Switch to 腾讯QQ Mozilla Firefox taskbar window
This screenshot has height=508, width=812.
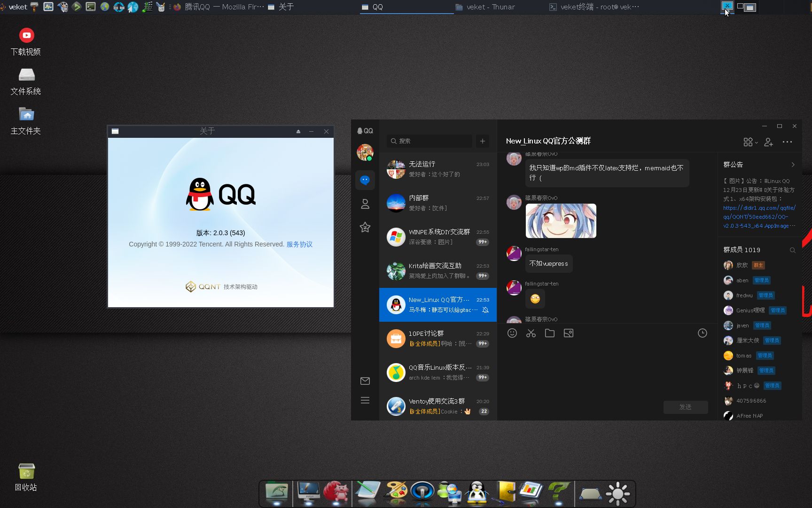[219, 7]
